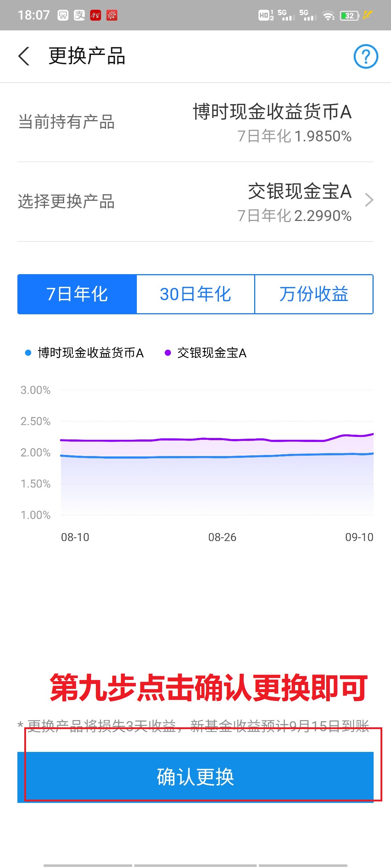Toggle the 交银现金宝A legend dot
The width and height of the screenshot is (391, 868).
(x=167, y=353)
